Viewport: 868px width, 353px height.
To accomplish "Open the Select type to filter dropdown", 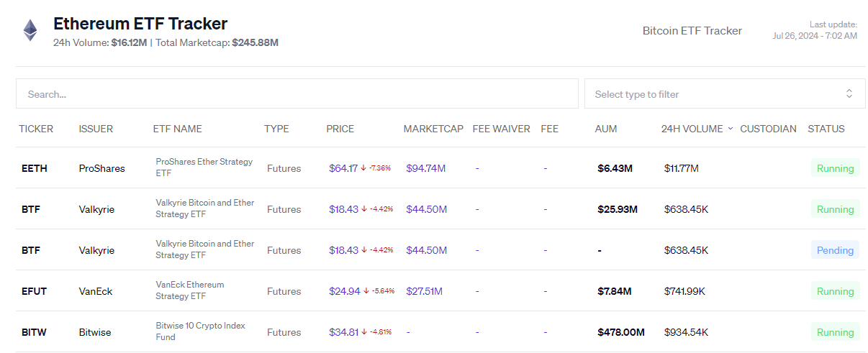I will (725, 93).
